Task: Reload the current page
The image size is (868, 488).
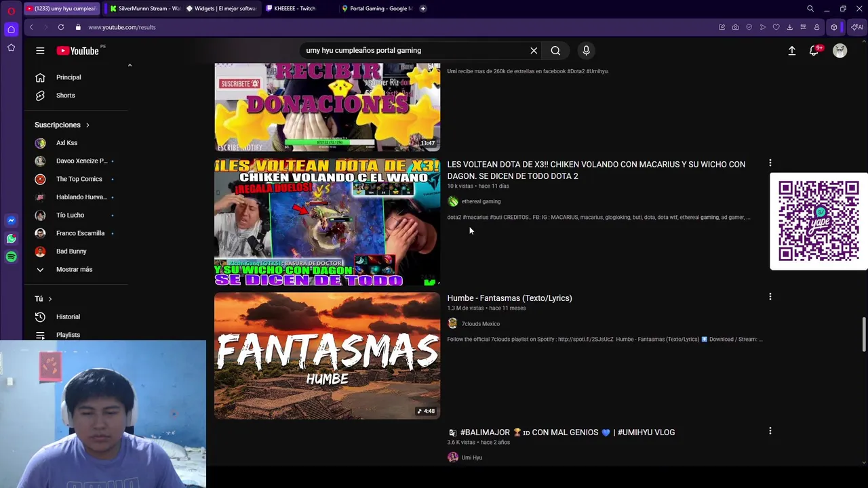Action: 61,27
